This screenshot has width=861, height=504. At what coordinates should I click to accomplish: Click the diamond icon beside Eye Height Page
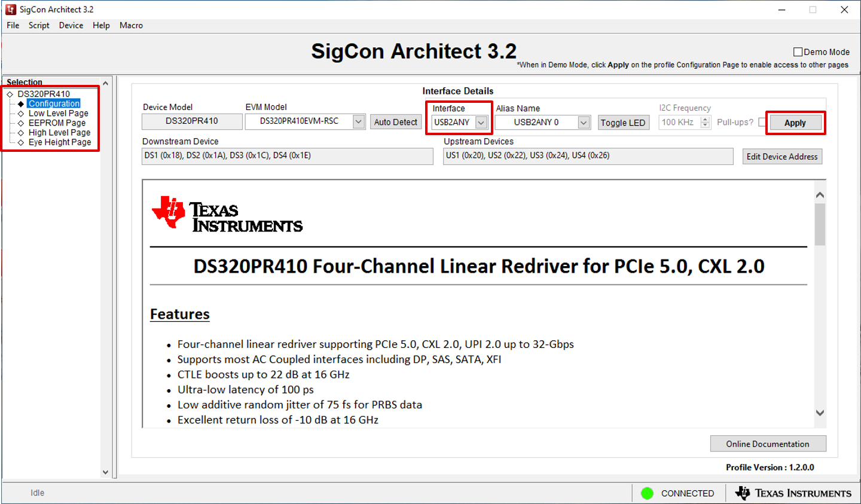pyautogui.click(x=21, y=143)
